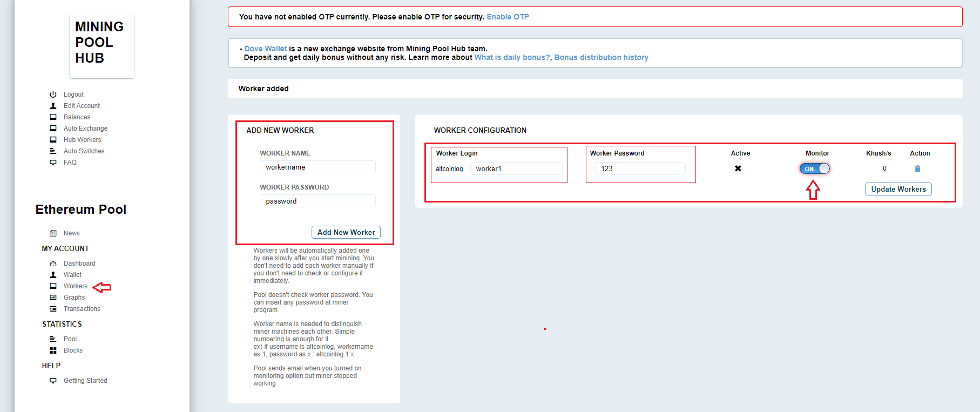Click the worker1 login name field

(x=516, y=168)
